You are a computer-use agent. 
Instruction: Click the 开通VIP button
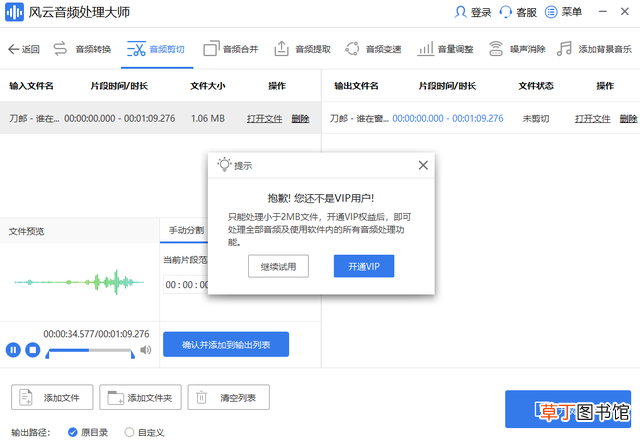click(x=364, y=266)
